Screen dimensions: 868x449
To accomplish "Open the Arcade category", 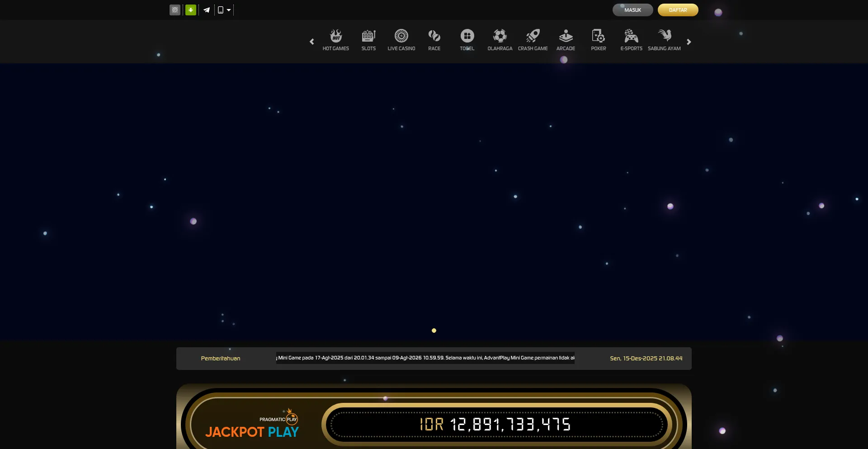I will (x=566, y=40).
